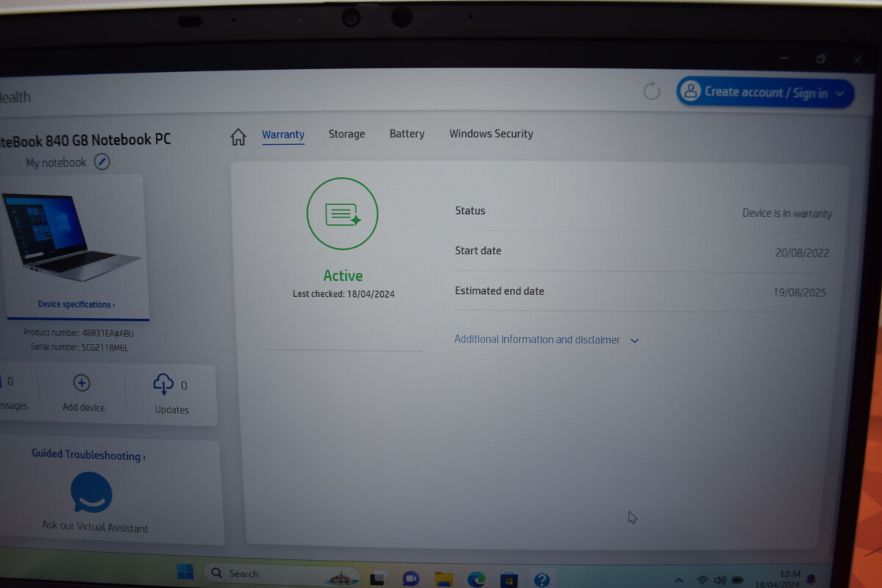
Task: Open the Warranty tab
Action: [x=283, y=135]
